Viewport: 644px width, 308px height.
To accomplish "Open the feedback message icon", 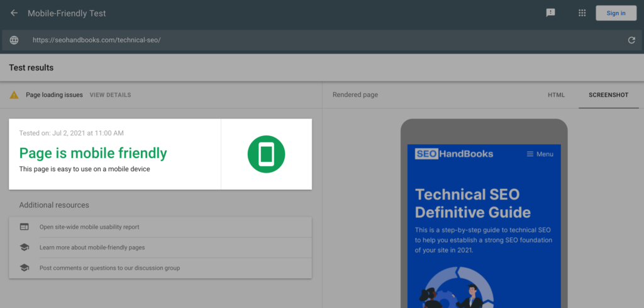I will pyautogui.click(x=550, y=13).
